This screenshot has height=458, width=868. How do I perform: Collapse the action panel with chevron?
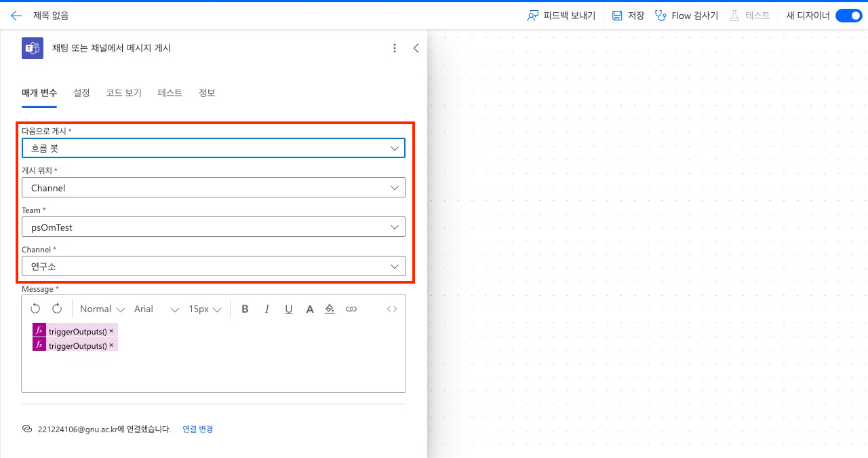pos(416,48)
